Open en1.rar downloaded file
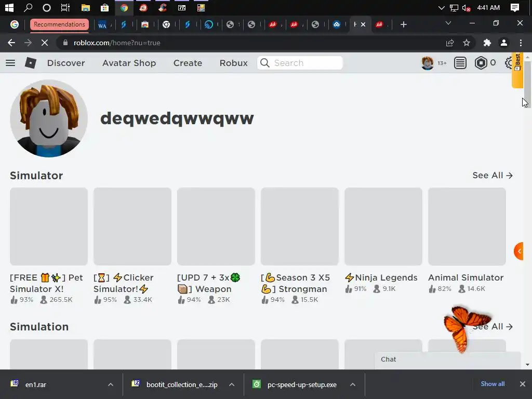The height and width of the screenshot is (399, 532). (x=35, y=384)
